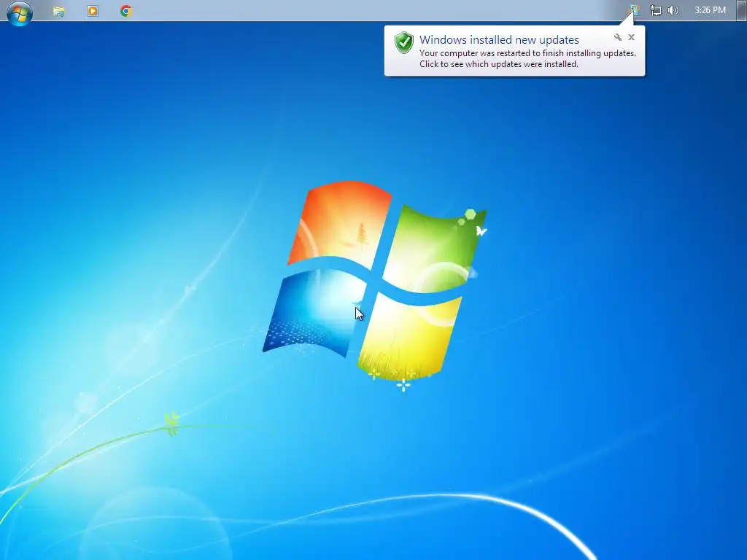Viewport: 747px width, 560px height.
Task: Close the Windows updates notification balloon
Action: [631, 37]
